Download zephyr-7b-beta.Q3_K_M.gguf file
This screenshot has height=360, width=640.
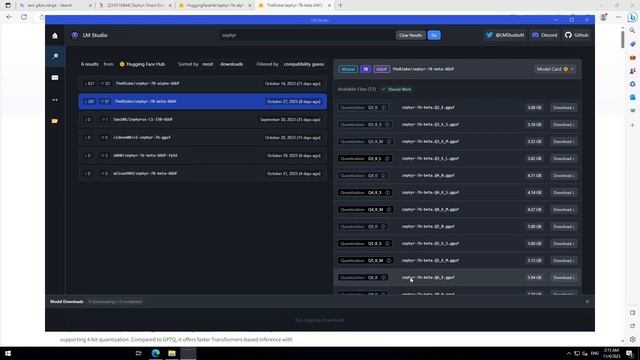click(x=564, y=142)
